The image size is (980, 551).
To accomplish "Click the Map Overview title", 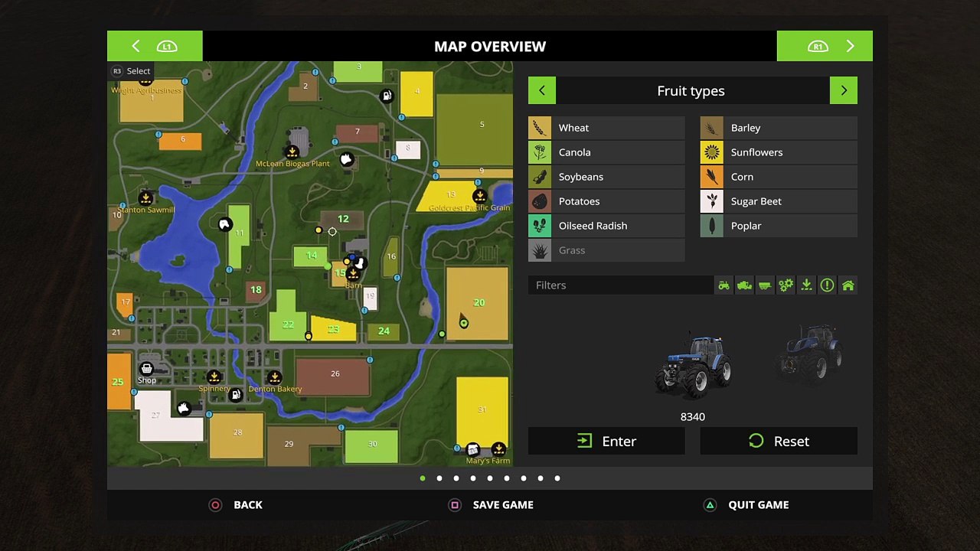I will coord(490,47).
